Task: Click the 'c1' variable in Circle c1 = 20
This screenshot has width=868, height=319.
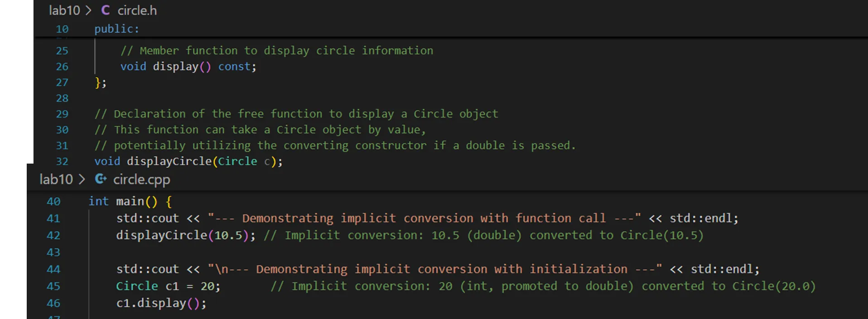Action: pos(172,286)
